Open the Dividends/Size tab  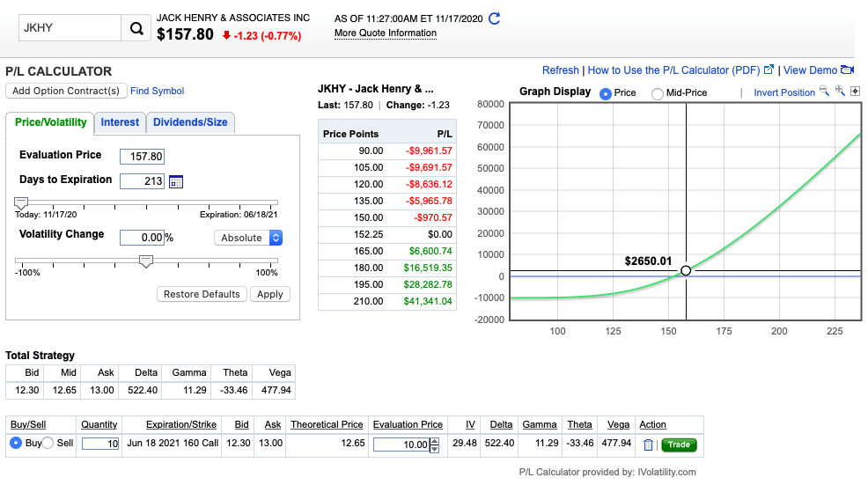pos(190,122)
